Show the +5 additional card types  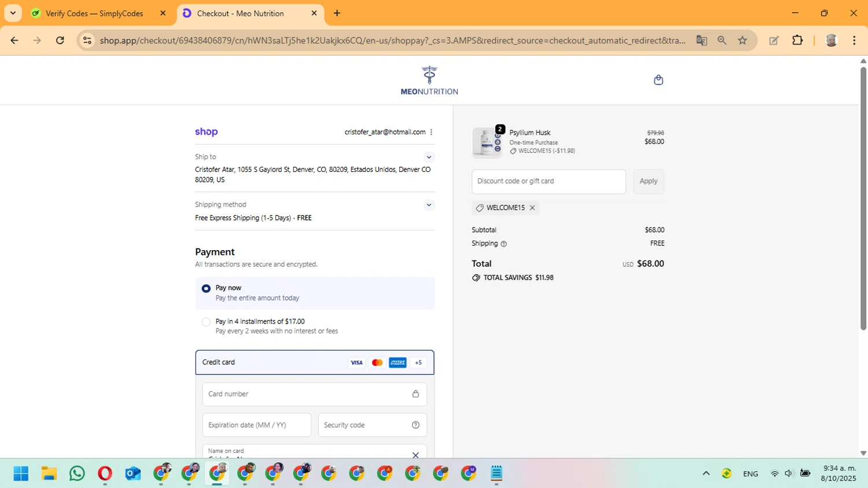tap(418, 362)
